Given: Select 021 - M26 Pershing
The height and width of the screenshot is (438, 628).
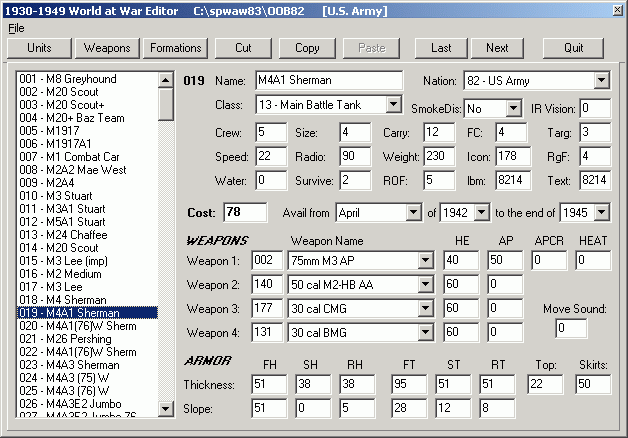Looking at the screenshot, I should tap(87, 339).
